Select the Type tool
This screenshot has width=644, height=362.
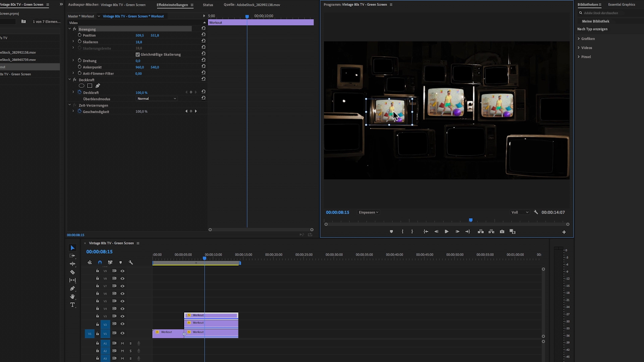[72, 305]
